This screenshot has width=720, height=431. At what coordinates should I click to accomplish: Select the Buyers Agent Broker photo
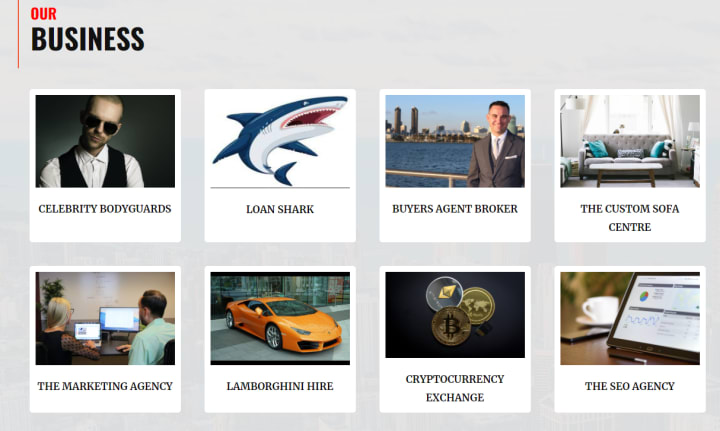click(x=455, y=141)
